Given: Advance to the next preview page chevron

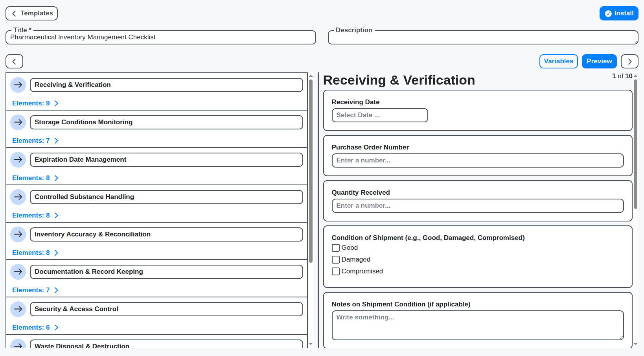Looking at the screenshot, I should (629, 61).
